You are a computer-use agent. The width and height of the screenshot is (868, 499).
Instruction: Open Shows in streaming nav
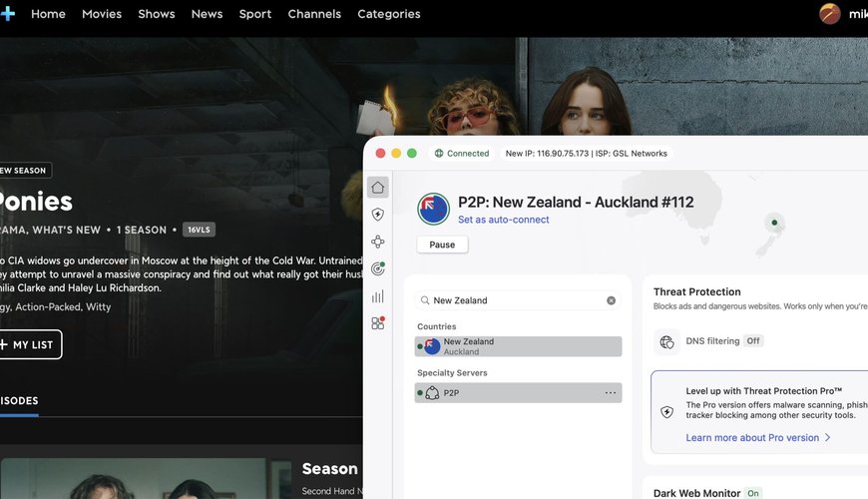coord(156,14)
